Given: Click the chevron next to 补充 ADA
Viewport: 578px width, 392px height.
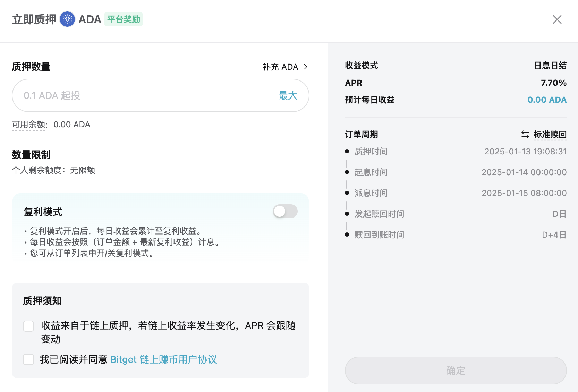Looking at the screenshot, I should point(306,67).
